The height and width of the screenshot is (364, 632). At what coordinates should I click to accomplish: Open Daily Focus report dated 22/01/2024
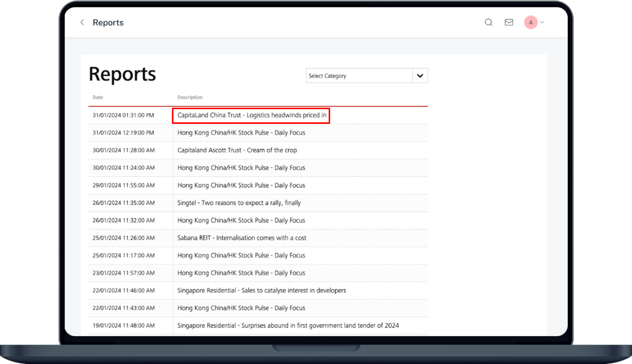[241, 308]
